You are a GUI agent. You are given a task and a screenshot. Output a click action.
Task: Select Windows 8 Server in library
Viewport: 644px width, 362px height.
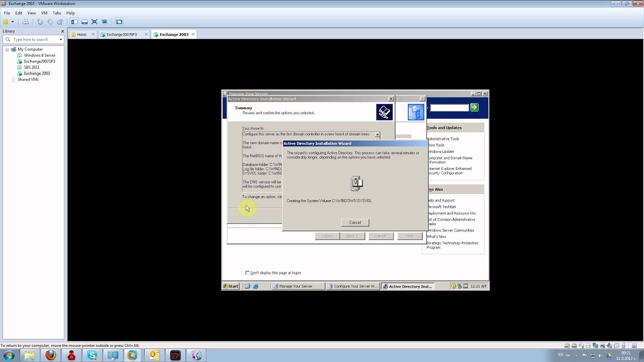click(x=40, y=55)
